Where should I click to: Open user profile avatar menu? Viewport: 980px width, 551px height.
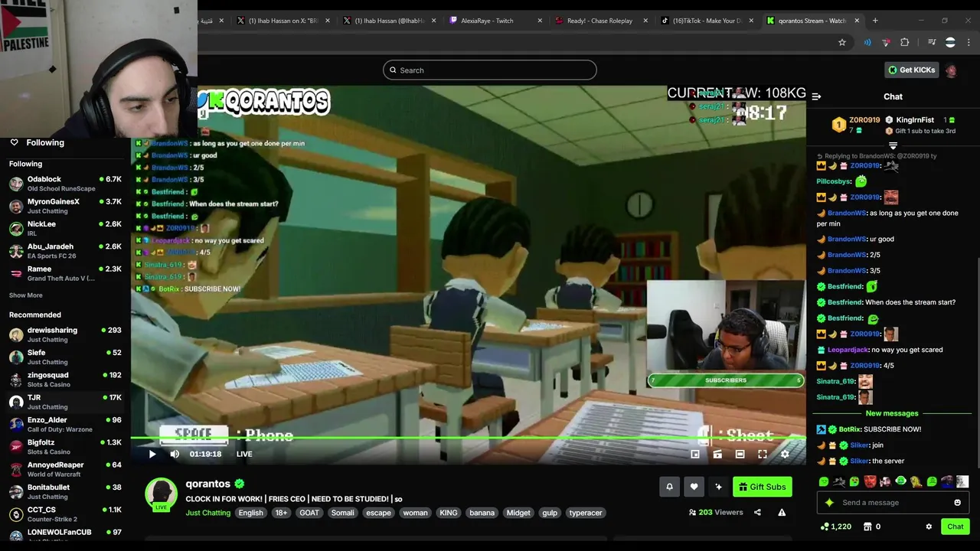tap(951, 70)
